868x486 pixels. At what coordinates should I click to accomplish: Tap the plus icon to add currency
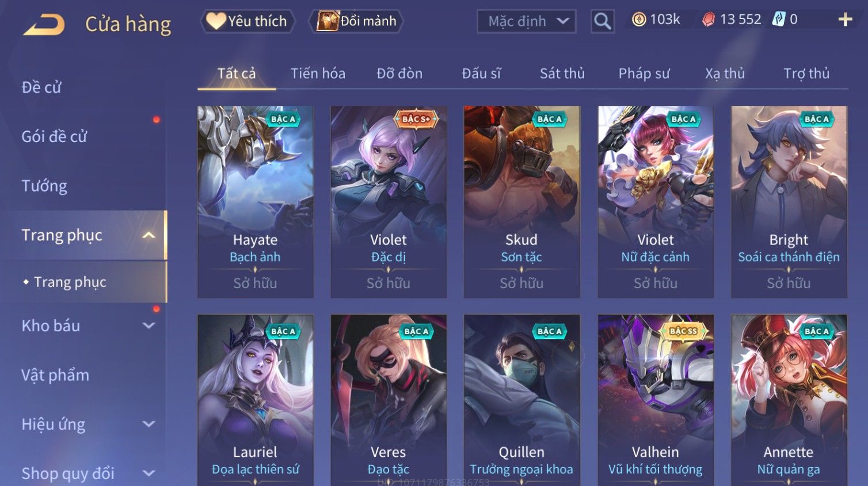(x=845, y=20)
